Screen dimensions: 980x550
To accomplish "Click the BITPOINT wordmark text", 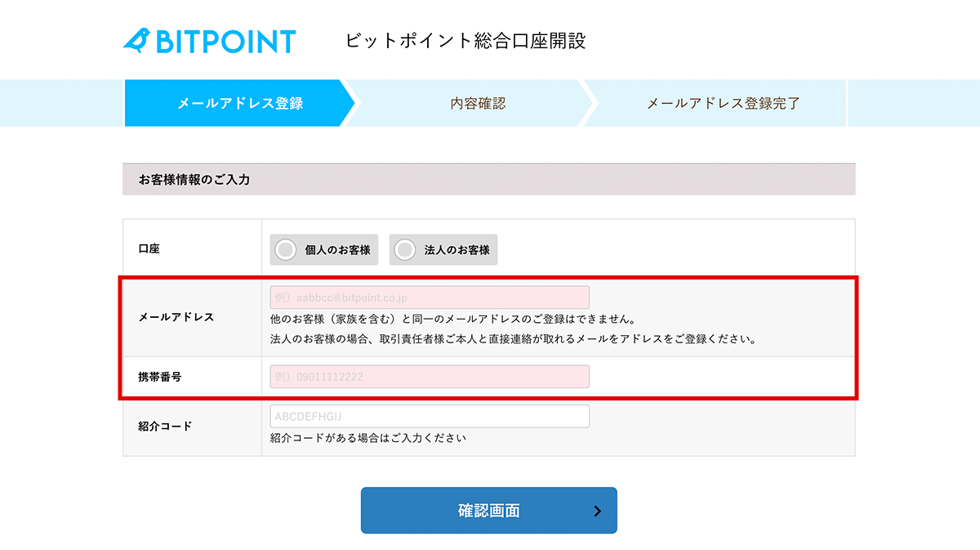I will 226,42.
